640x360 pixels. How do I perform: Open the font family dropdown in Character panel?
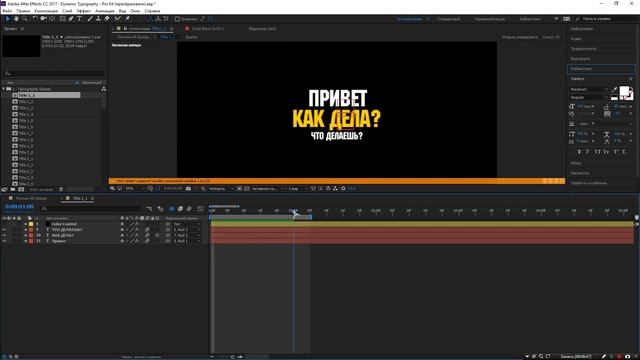click(x=589, y=89)
